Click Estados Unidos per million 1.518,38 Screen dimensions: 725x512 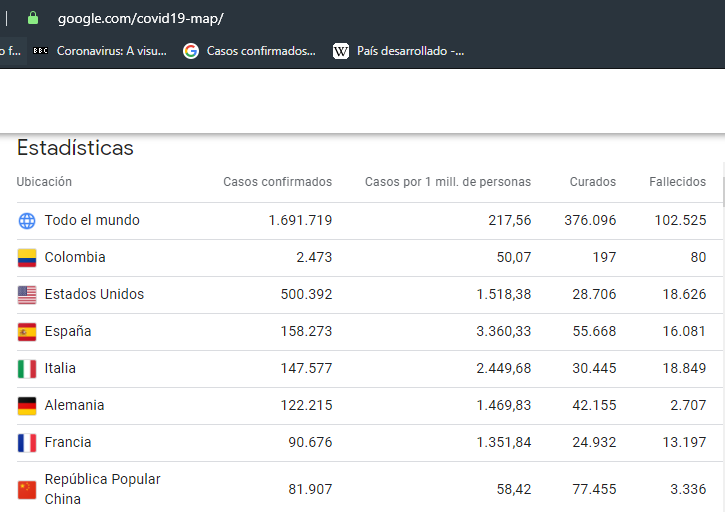point(504,294)
